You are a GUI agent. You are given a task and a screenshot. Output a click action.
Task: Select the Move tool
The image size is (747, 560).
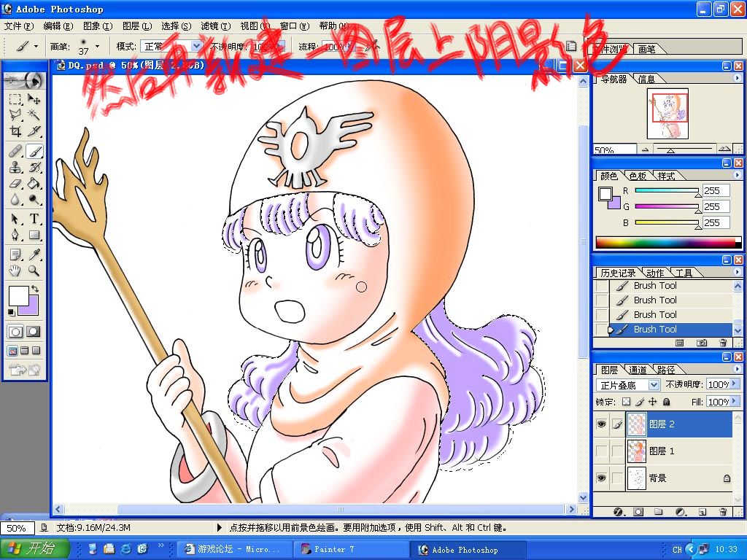[x=34, y=99]
